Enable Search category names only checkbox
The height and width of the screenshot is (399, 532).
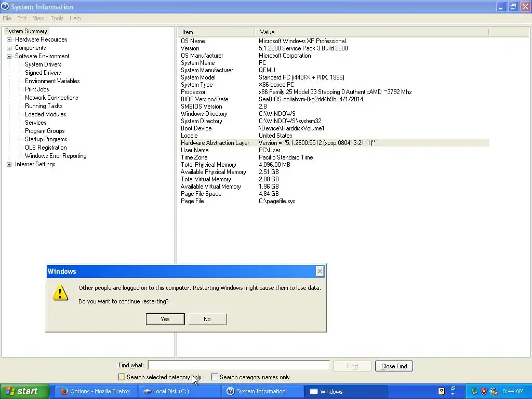215,377
